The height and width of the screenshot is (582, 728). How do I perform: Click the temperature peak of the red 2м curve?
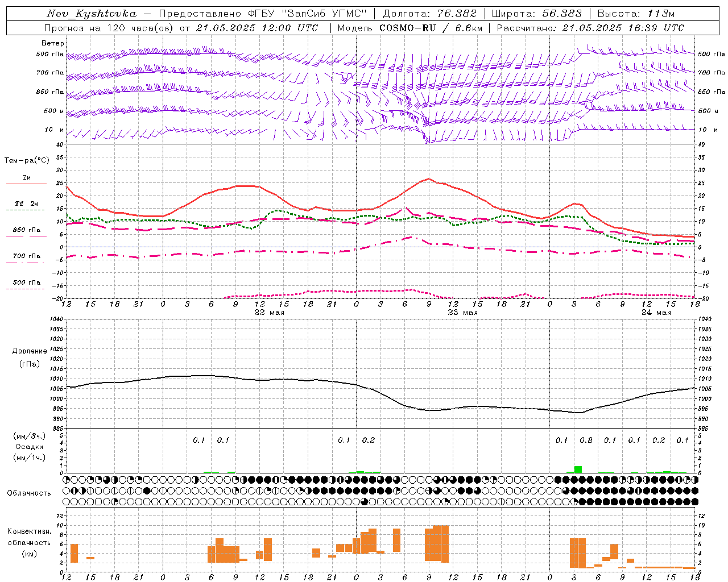pos(428,178)
